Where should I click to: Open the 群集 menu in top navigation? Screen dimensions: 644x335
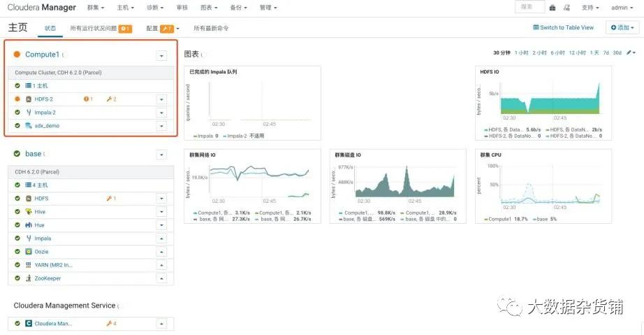[96, 8]
